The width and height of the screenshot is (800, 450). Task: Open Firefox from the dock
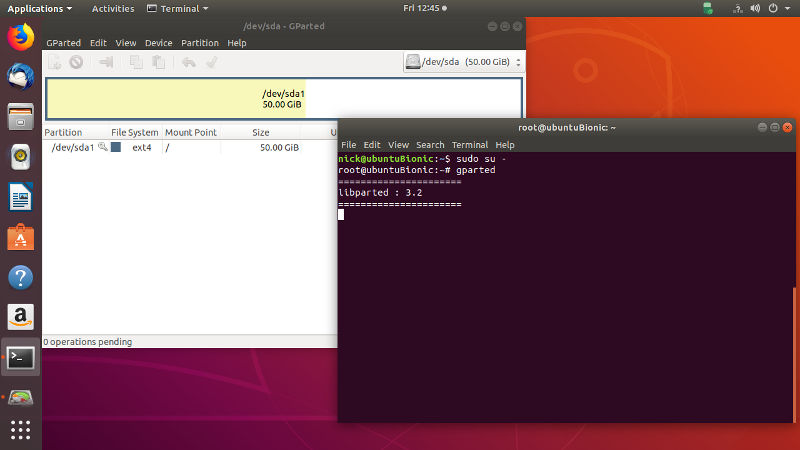point(20,37)
